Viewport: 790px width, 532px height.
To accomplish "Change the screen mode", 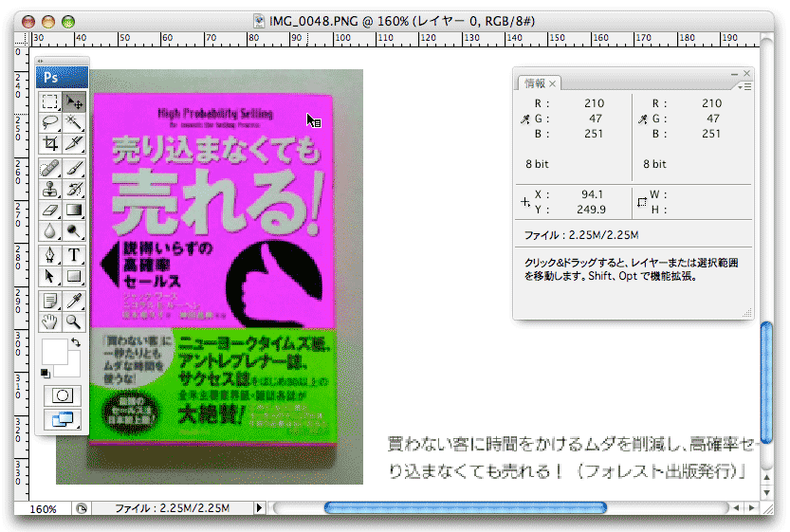I will 63,419.
